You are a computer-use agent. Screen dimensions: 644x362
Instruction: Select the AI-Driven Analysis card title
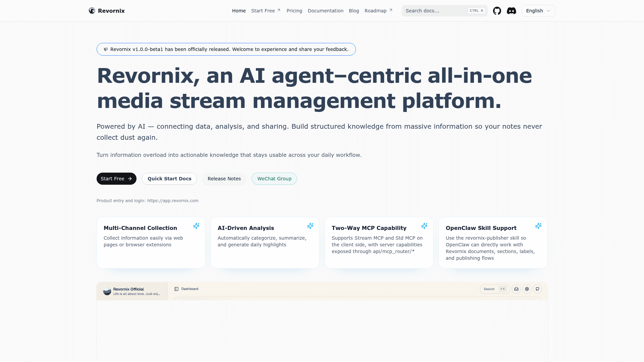246,228
